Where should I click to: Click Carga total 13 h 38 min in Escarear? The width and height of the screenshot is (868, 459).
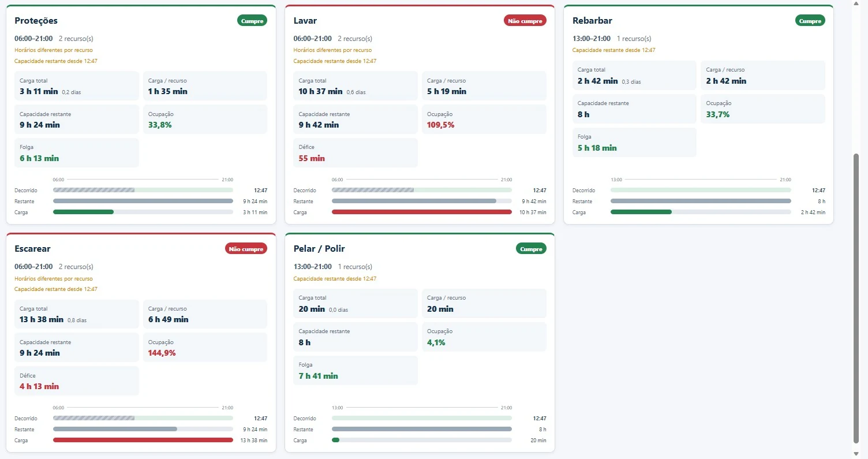[42, 319]
